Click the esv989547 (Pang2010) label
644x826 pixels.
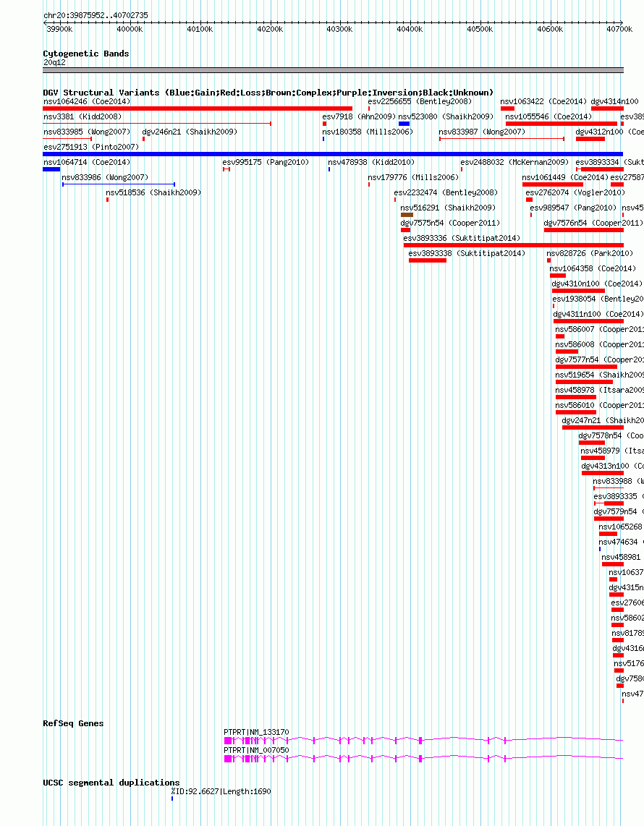pyautogui.click(x=573, y=208)
